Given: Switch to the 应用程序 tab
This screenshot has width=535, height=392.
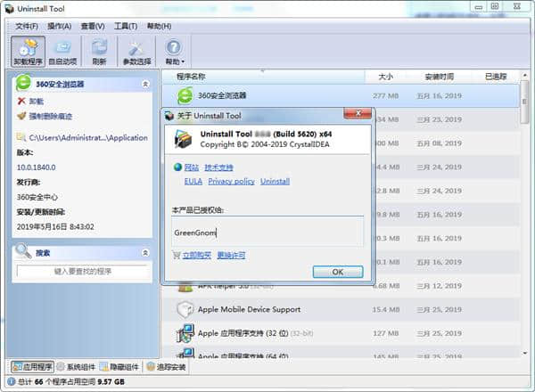Looking at the screenshot, I should (32, 367).
